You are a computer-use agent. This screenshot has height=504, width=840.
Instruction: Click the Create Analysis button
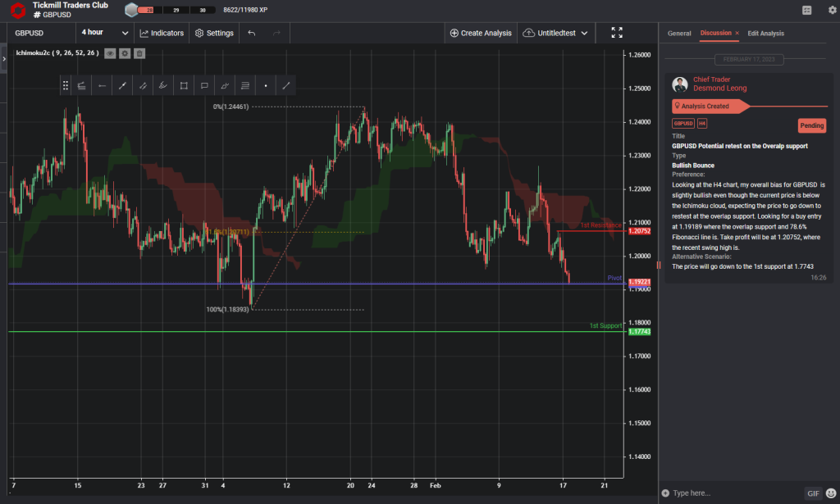pos(481,33)
